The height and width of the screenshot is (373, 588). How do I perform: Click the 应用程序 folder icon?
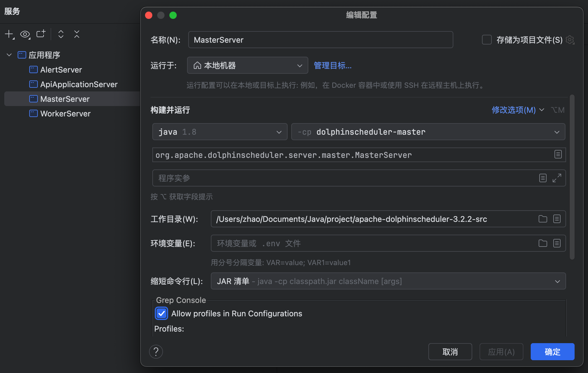point(22,55)
